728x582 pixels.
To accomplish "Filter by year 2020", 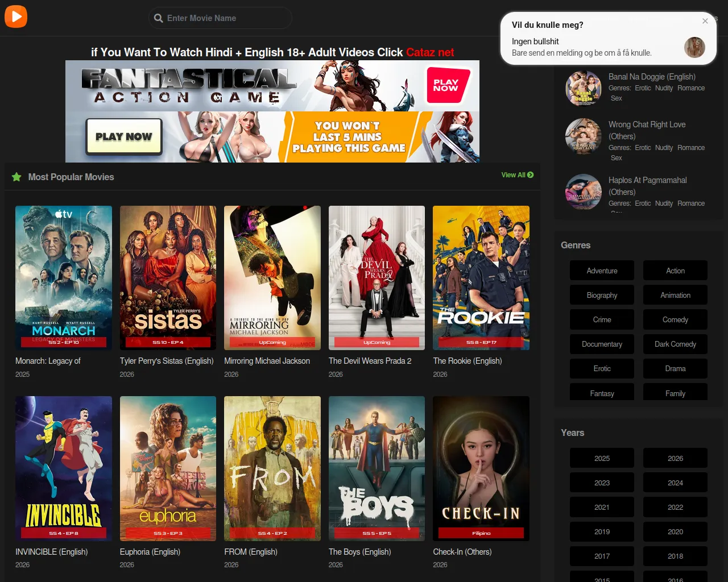I will pos(675,531).
